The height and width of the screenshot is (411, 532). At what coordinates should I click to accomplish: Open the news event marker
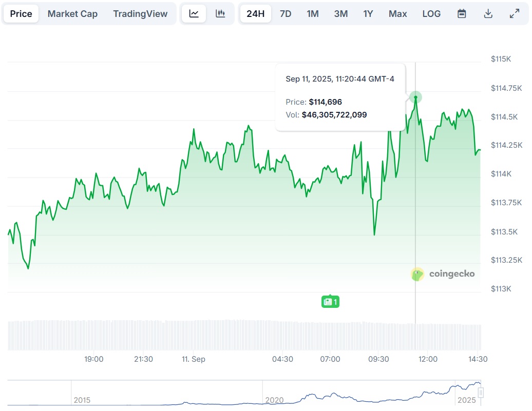tap(330, 302)
